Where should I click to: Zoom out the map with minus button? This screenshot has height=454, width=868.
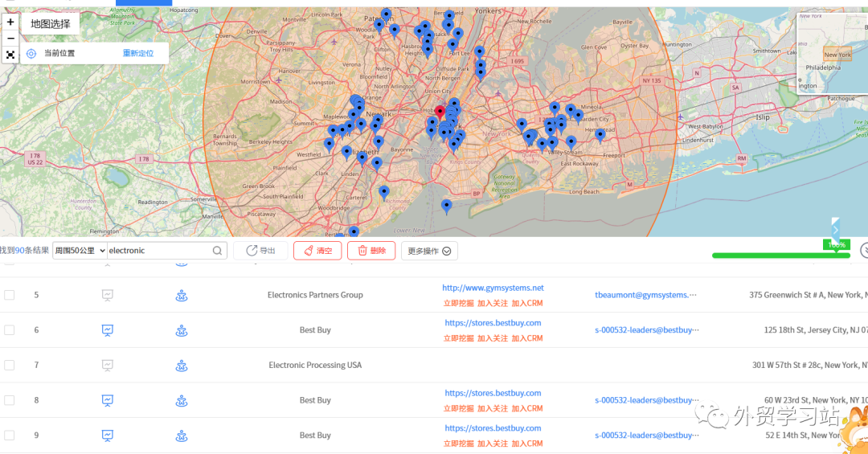pos(10,39)
